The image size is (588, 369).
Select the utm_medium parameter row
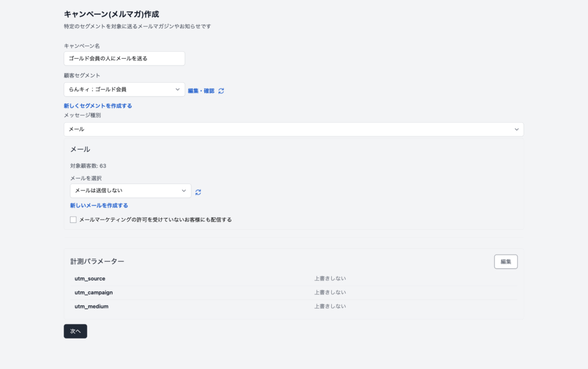click(293, 306)
